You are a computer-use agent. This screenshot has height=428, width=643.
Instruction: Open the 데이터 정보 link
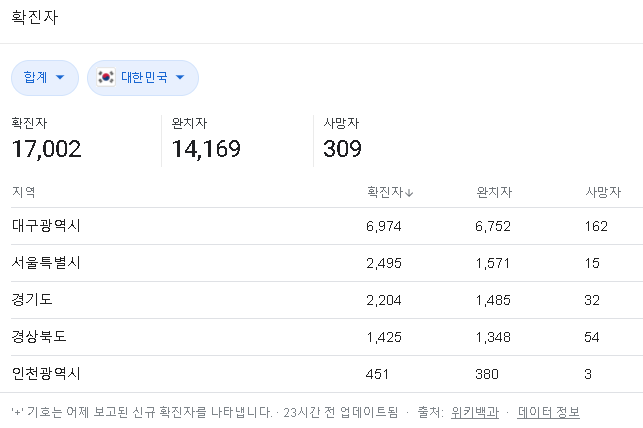tap(548, 412)
